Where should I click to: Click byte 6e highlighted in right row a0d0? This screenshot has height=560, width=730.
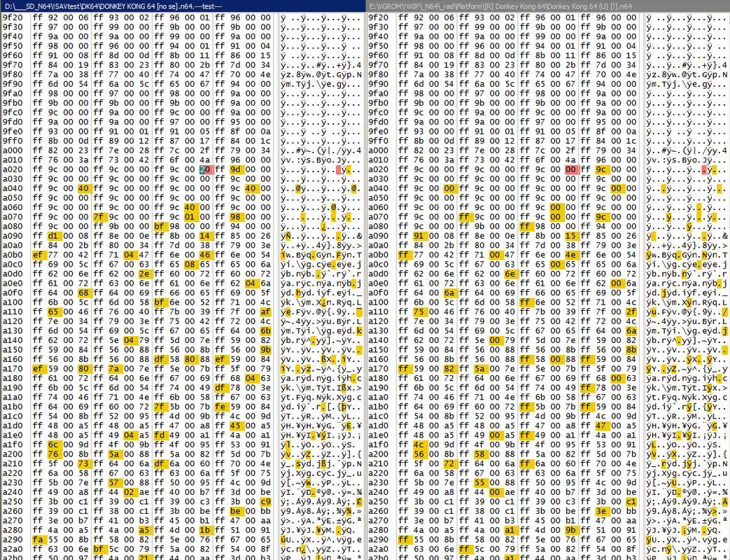pos(510,274)
